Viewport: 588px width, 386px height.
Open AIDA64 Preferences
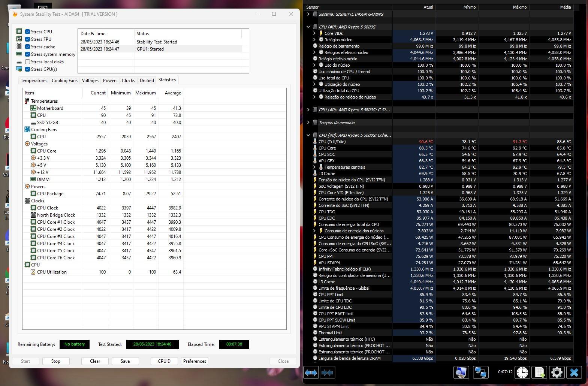point(195,361)
